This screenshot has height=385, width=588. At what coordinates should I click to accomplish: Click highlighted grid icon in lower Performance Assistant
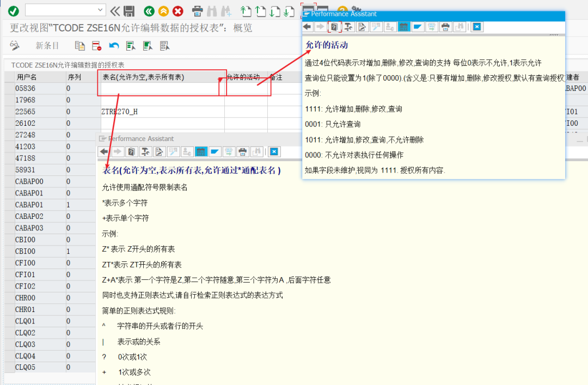pyautogui.click(x=200, y=151)
